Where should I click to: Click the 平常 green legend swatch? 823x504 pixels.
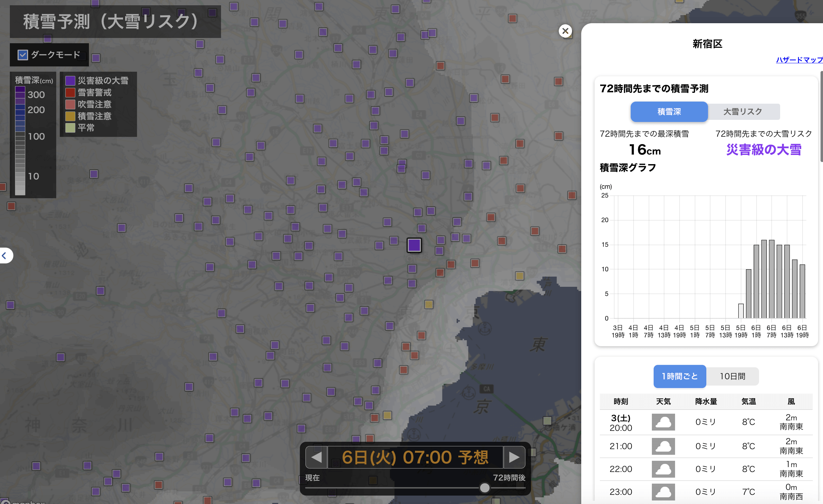pyautogui.click(x=70, y=128)
